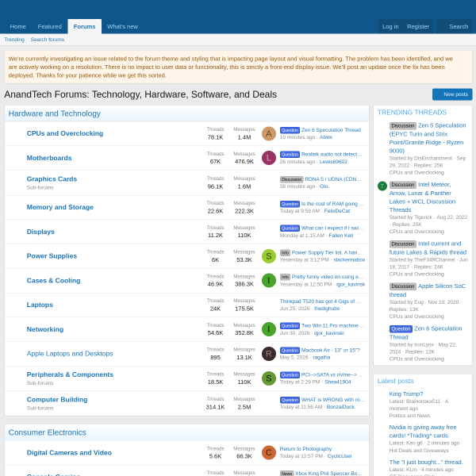The height and width of the screenshot is (476, 476).
Task: Click the New posts button
Action: pos(452,94)
